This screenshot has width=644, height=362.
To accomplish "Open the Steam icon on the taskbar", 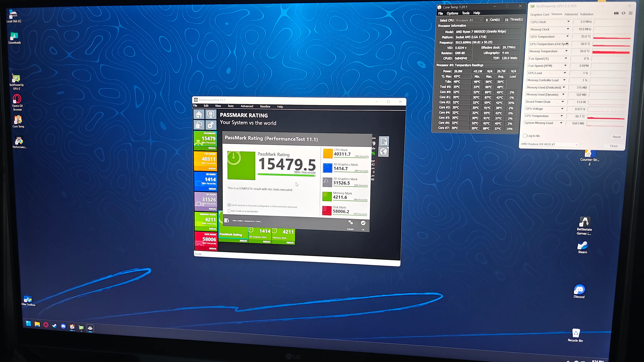I will pyautogui.click(x=55, y=326).
